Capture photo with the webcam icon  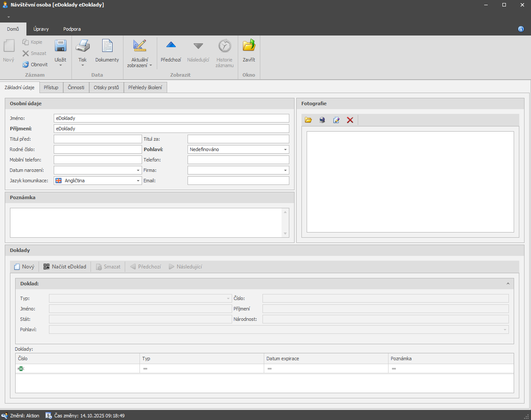click(x=322, y=120)
